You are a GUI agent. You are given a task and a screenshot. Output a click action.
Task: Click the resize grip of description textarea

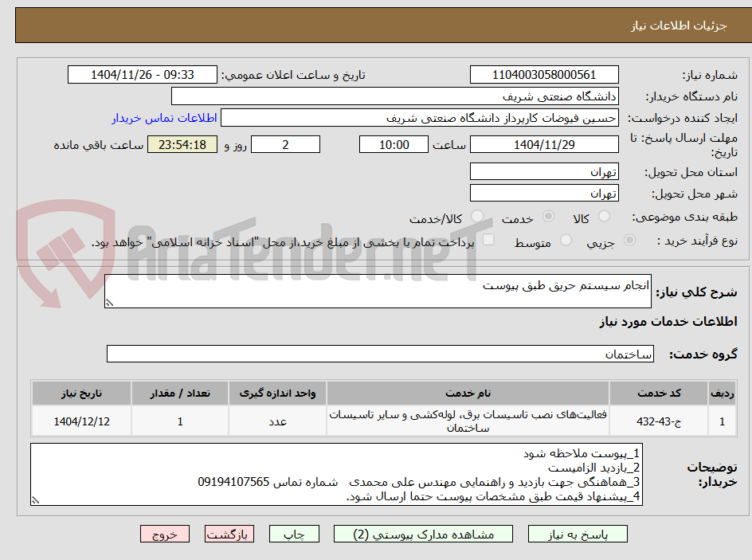(109, 303)
